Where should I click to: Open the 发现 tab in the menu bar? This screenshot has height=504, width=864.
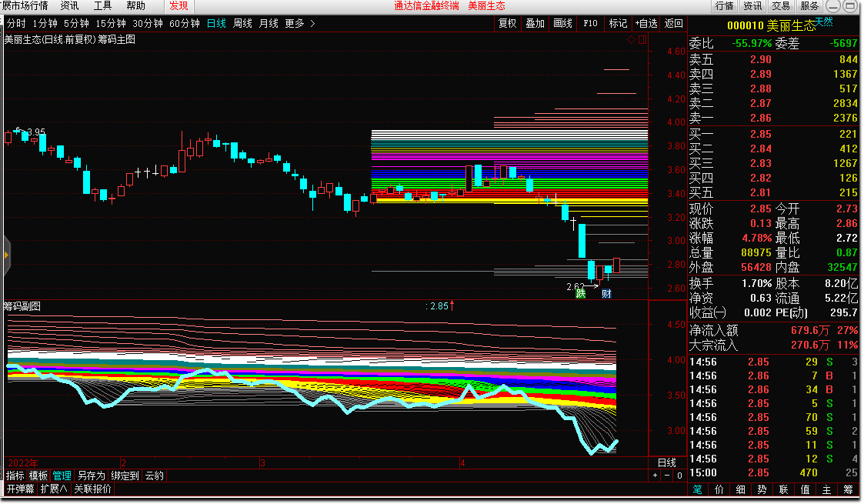[178, 6]
